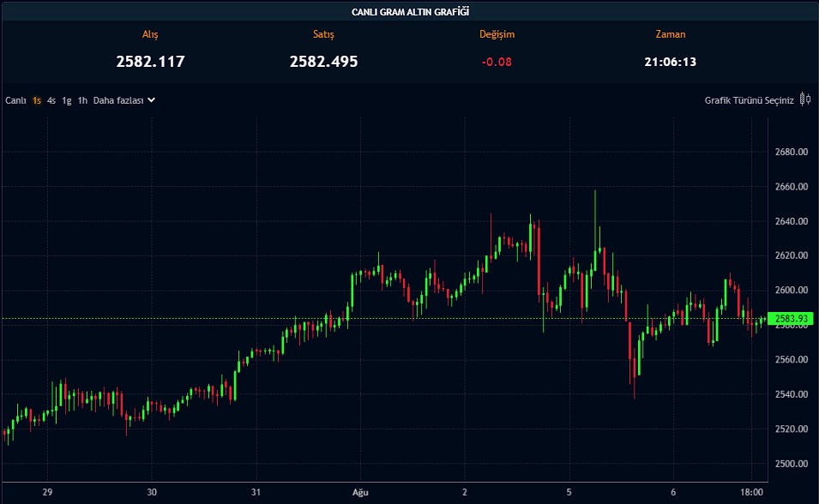Click the Daha fazlası text

coord(117,100)
